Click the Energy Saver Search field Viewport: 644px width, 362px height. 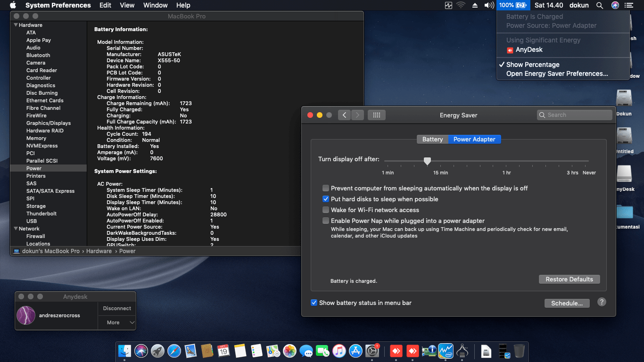pyautogui.click(x=574, y=115)
